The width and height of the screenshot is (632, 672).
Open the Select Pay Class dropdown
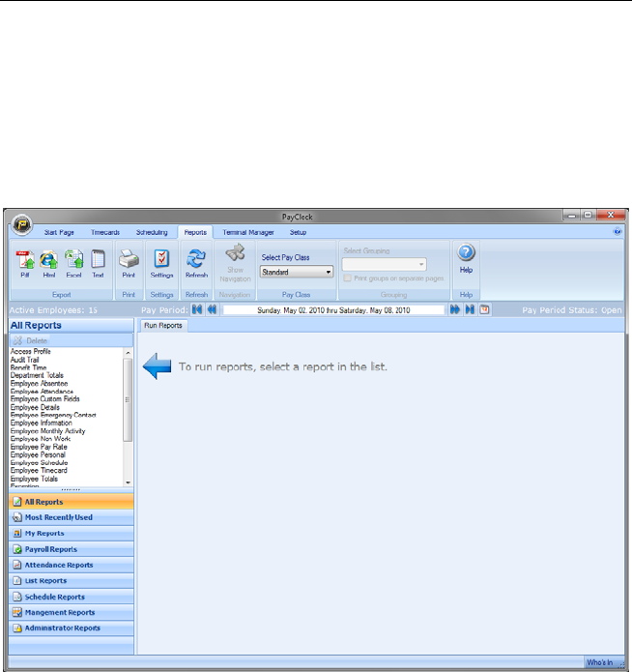297,272
